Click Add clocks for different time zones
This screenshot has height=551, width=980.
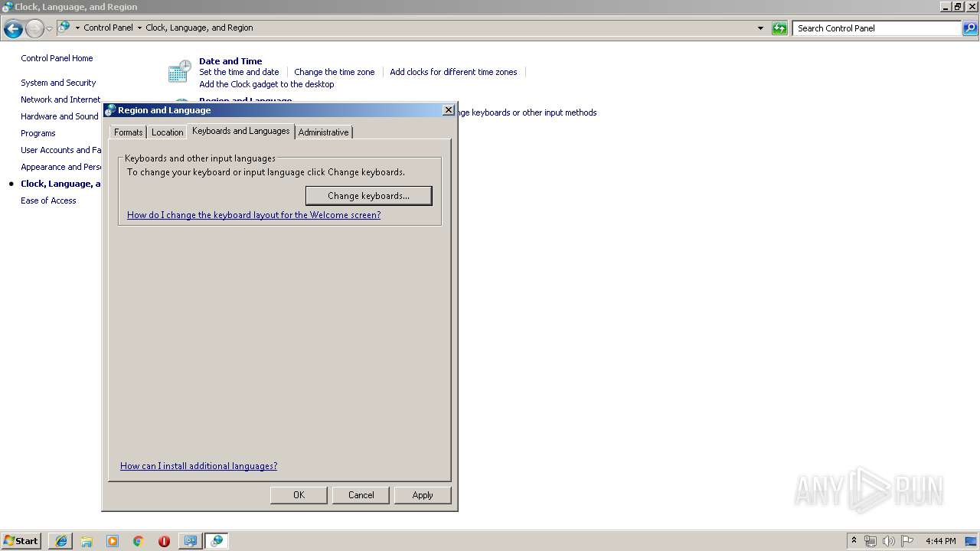pos(453,72)
